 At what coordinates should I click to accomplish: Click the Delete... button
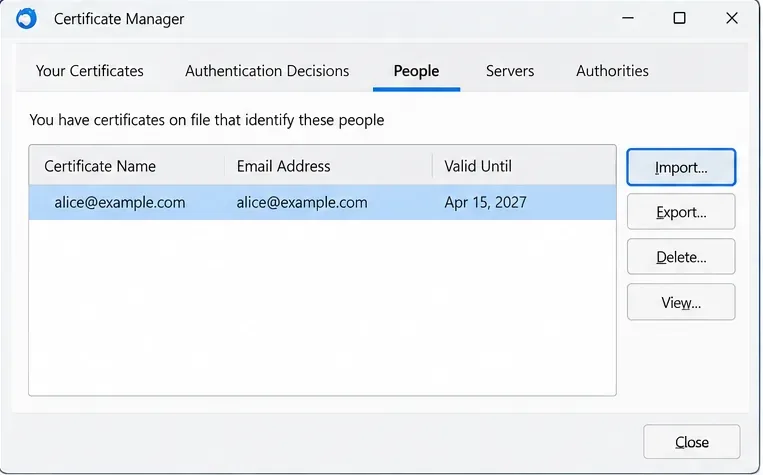681,257
